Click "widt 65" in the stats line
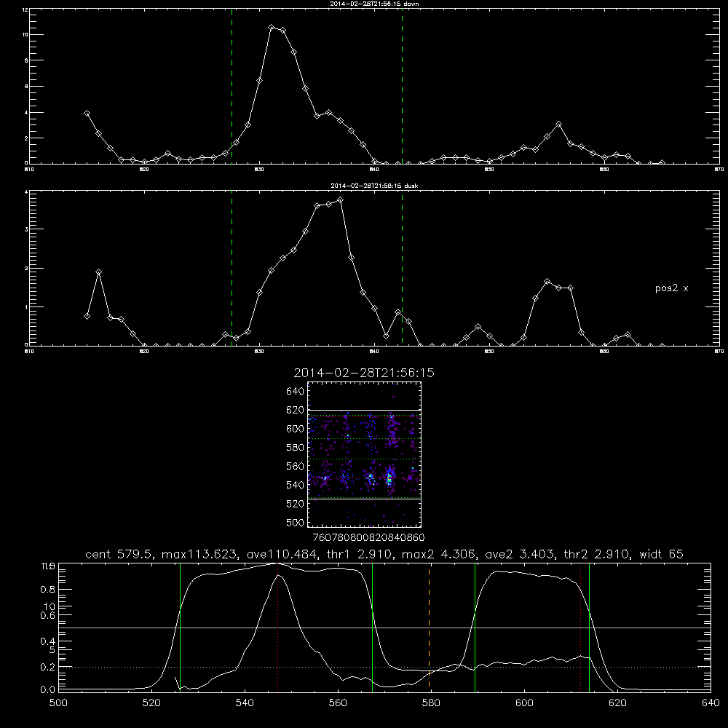 click(661, 554)
